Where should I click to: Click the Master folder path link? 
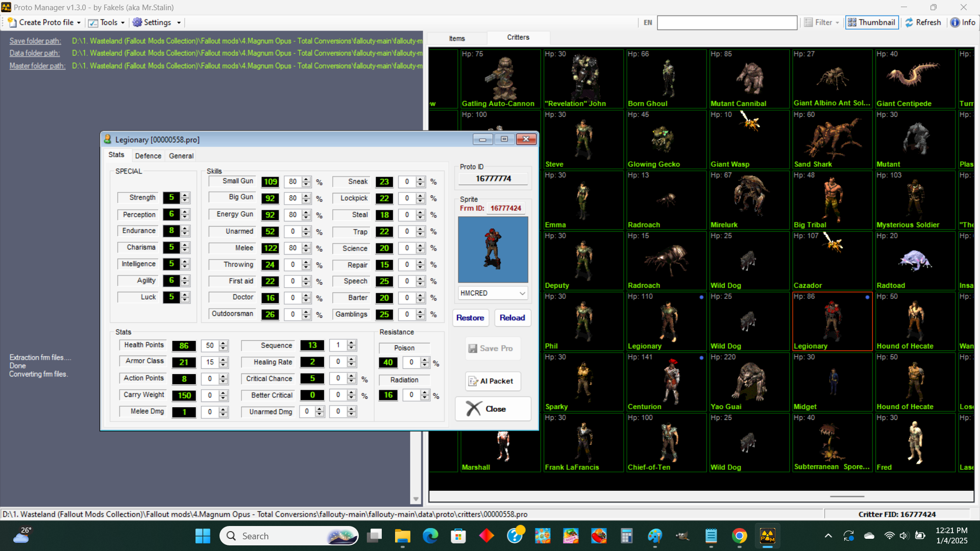tap(37, 66)
